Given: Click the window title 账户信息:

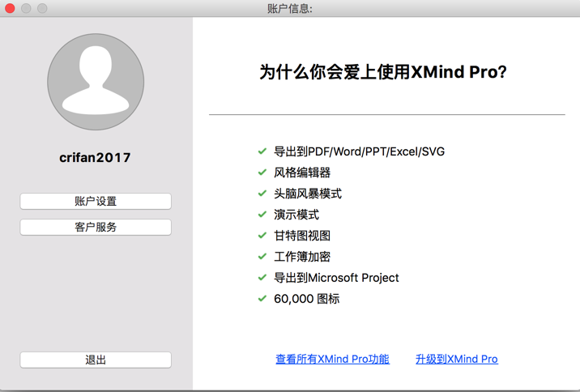Looking at the screenshot, I should (x=290, y=9).
